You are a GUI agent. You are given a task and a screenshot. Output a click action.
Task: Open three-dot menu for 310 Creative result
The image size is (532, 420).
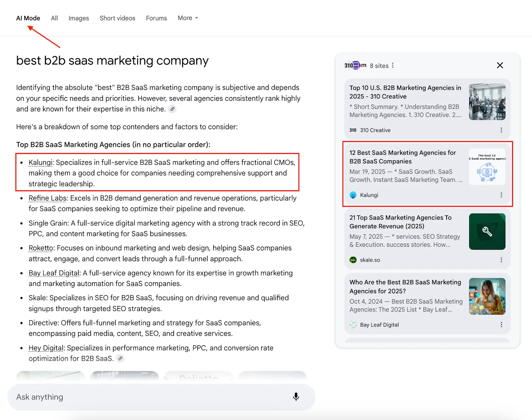pyautogui.click(x=501, y=130)
